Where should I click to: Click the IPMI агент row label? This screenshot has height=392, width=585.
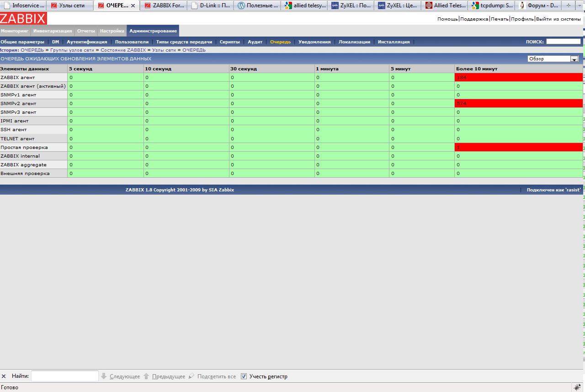point(15,121)
